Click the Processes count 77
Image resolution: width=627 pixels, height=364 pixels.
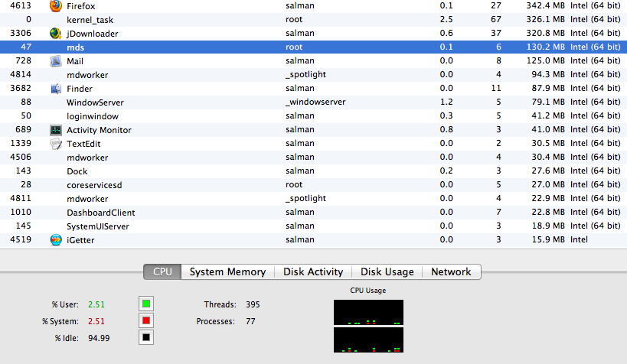(x=250, y=321)
